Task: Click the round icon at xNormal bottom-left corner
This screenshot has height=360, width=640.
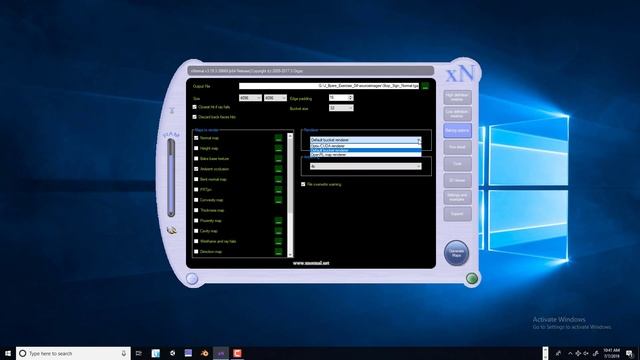Action: [x=192, y=279]
